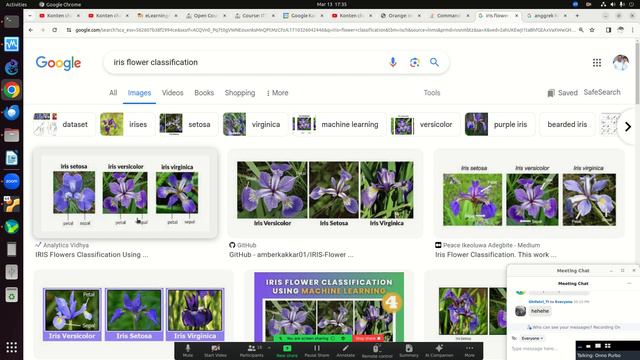Open Zoom app from the dock
This screenshot has width=640, height=360.
11,181
